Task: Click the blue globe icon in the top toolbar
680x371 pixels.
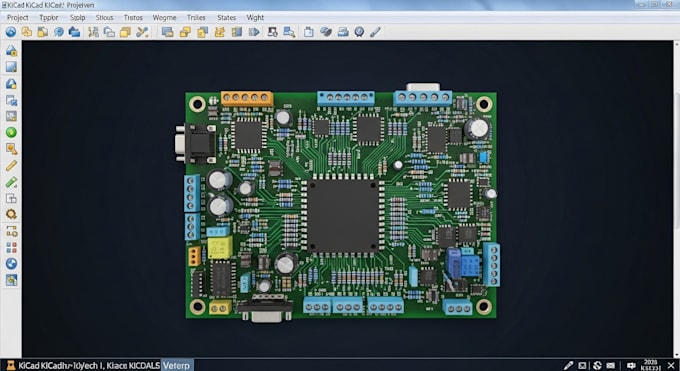Action: [x=11, y=32]
